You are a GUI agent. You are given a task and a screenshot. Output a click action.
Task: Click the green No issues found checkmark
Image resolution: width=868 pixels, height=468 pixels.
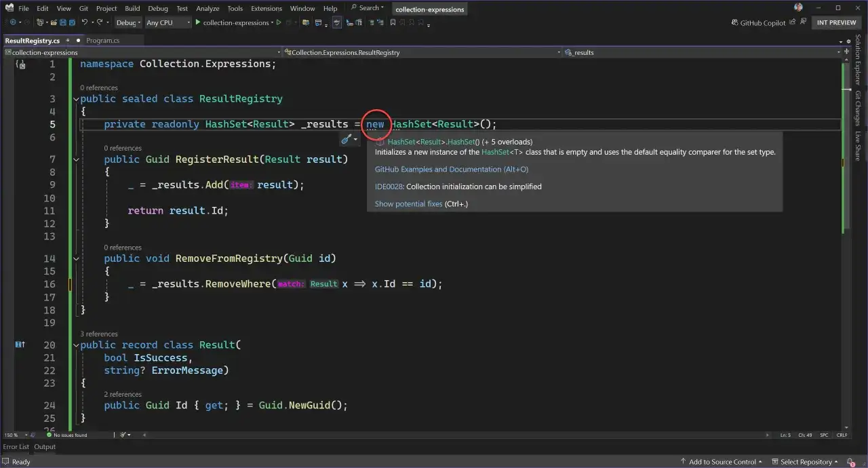[x=49, y=435]
